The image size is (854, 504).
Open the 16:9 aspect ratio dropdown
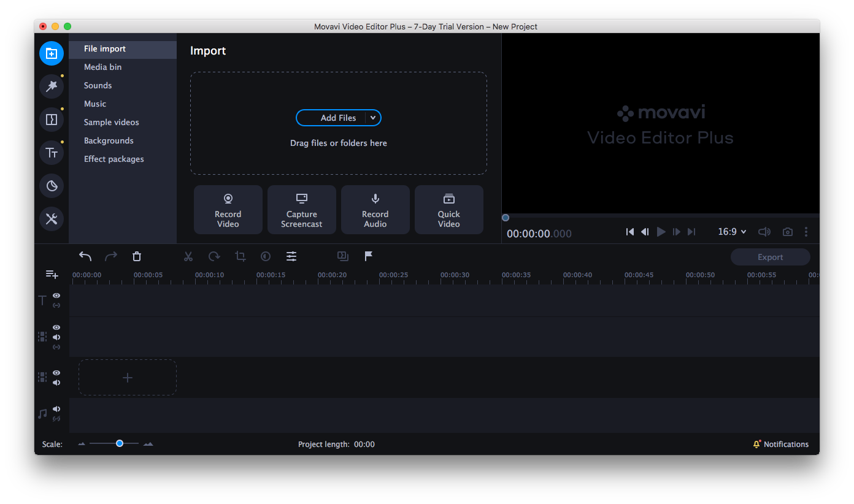pyautogui.click(x=733, y=232)
